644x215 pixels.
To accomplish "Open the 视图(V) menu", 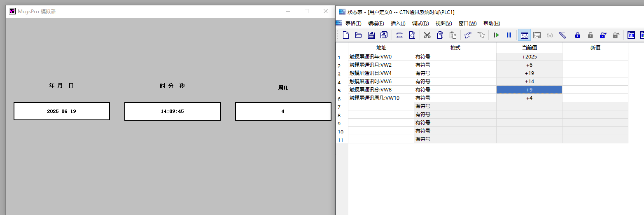I will pos(443,23).
